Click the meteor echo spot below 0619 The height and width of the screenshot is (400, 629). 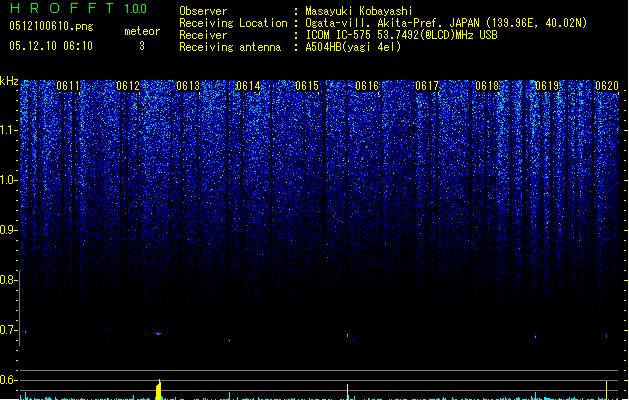click(536, 336)
